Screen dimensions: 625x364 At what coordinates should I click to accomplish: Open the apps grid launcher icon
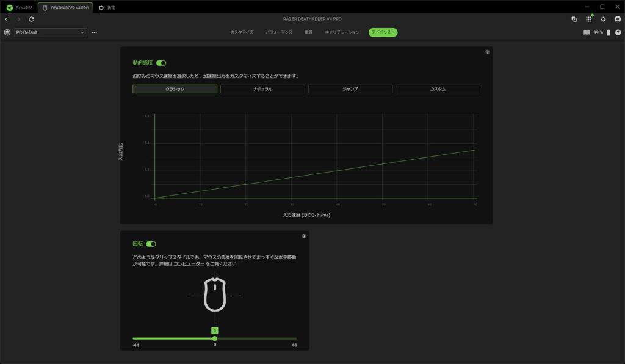588,20
